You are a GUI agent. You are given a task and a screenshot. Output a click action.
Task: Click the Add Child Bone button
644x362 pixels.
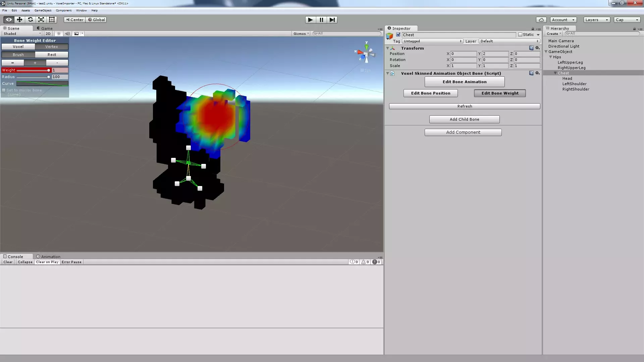[x=464, y=119]
